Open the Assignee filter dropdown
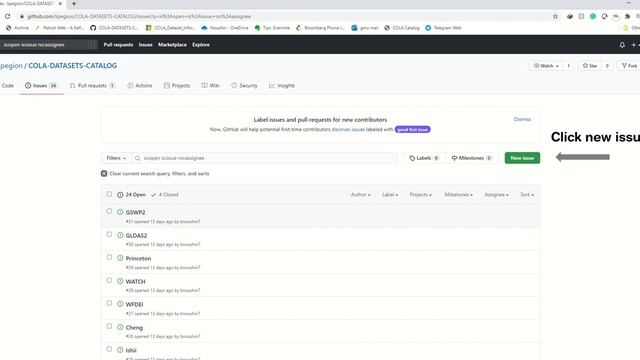The image size is (640, 360). pos(496,195)
